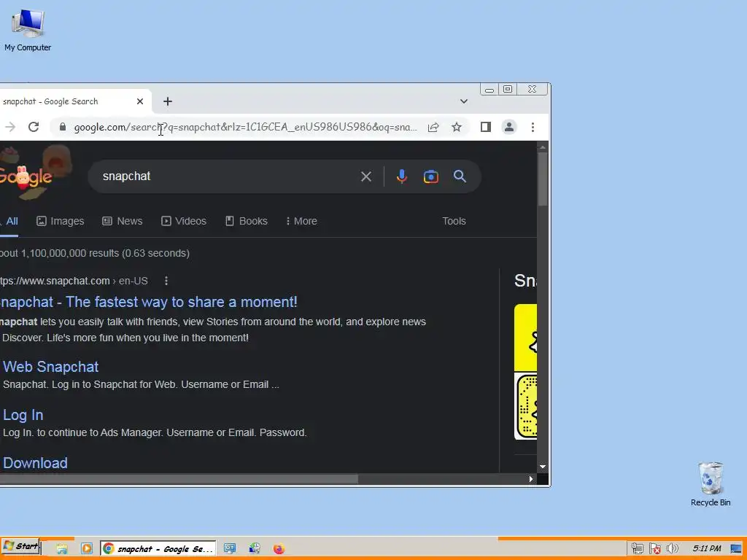The image size is (747, 560).
Task: Click the show desktop tray icon
Action: [736, 548]
